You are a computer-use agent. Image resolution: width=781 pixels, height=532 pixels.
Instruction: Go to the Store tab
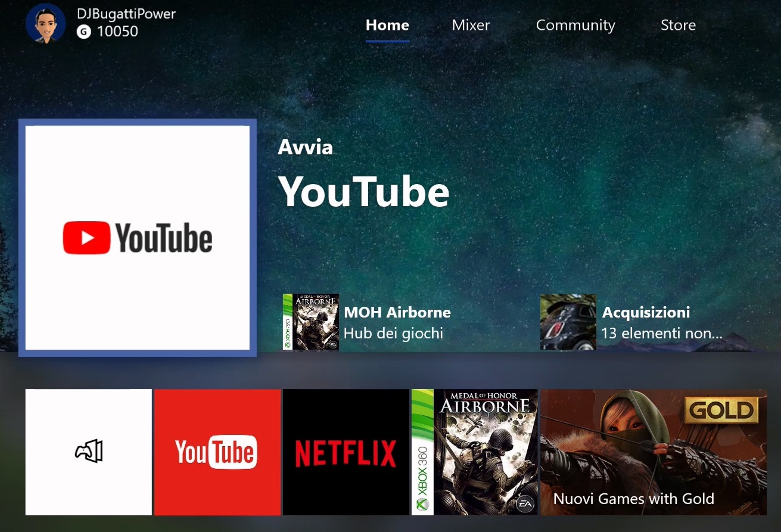(678, 25)
